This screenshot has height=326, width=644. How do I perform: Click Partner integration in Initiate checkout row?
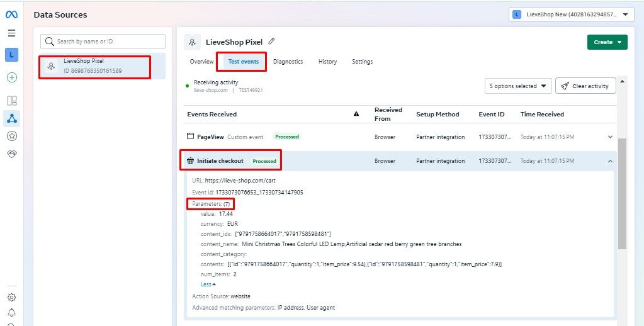pos(440,161)
